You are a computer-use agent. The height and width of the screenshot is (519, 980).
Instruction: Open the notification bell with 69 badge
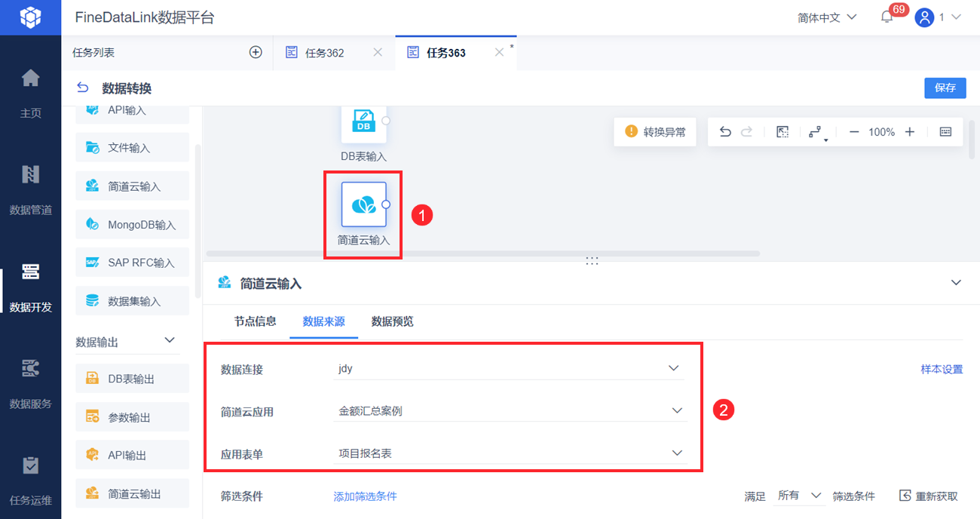pyautogui.click(x=887, y=17)
